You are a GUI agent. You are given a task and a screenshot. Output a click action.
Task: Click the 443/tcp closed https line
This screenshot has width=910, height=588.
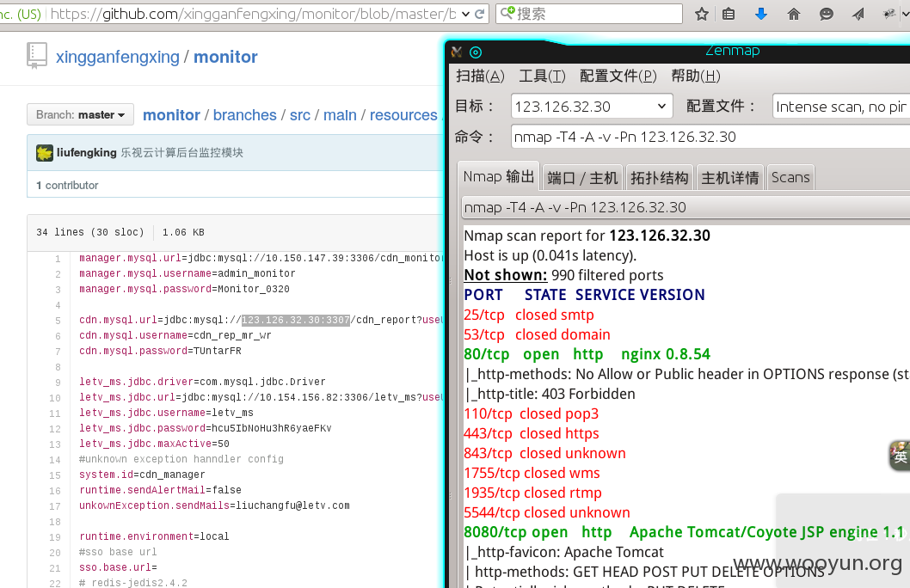coord(531,434)
